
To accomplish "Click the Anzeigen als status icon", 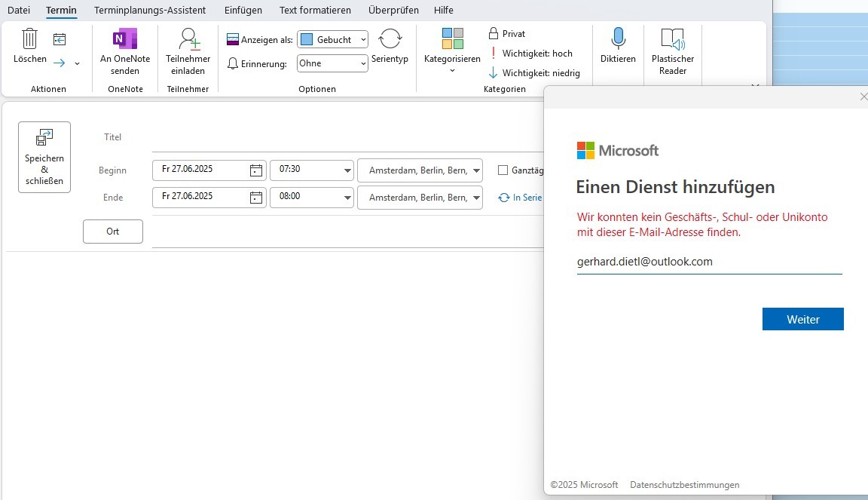I will [233, 39].
